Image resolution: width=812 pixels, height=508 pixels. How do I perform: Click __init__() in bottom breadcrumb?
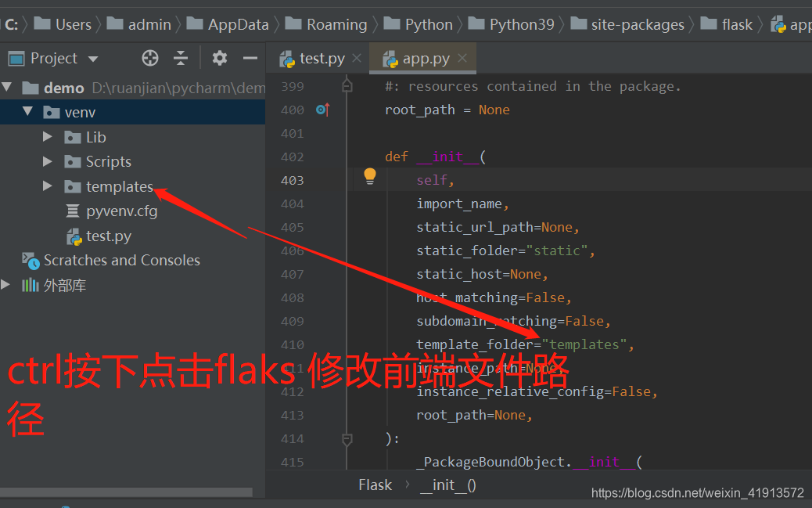click(x=448, y=485)
